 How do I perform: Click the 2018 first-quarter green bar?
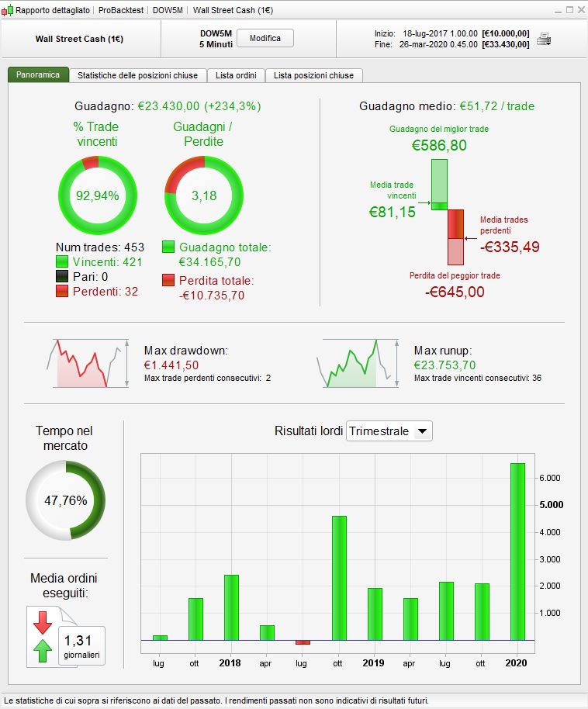[x=231, y=607]
